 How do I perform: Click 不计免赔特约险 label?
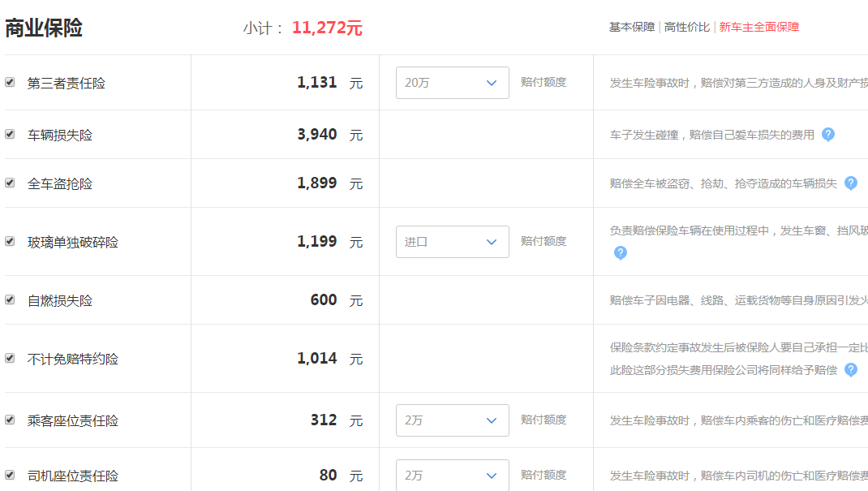click(x=73, y=360)
